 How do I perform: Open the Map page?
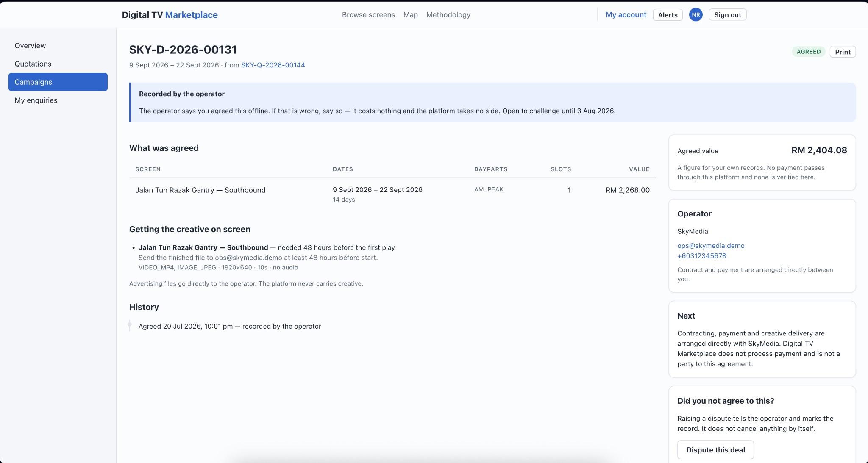coord(410,15)
